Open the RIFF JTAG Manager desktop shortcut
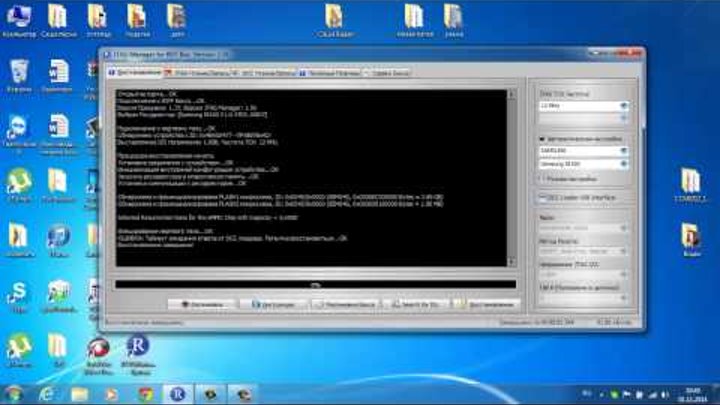 (x=138, y=350)
